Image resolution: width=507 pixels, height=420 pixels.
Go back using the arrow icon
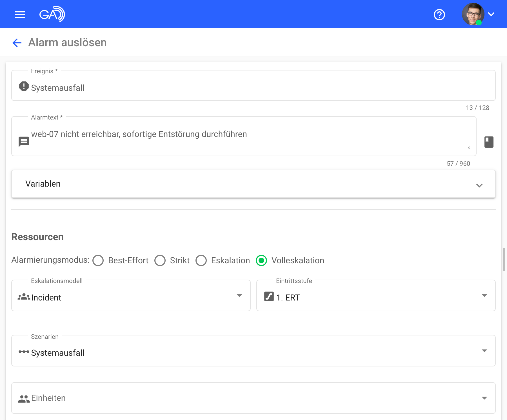17,43
